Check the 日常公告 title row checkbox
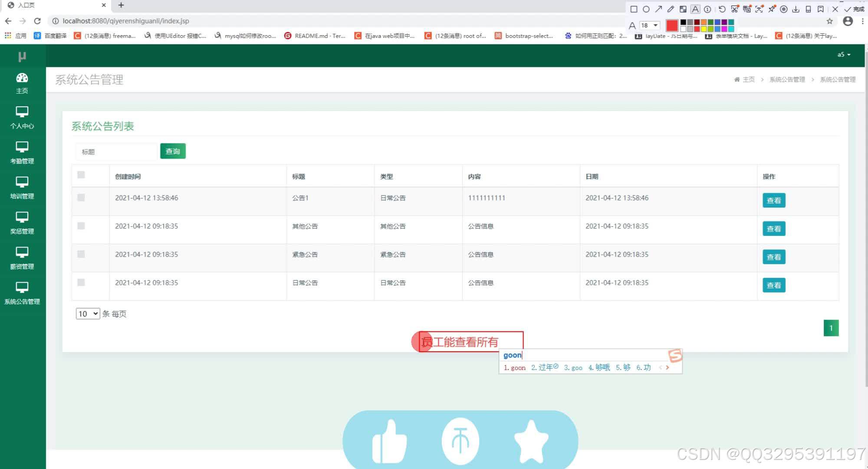868x469 pixels. tap(81, 282)
